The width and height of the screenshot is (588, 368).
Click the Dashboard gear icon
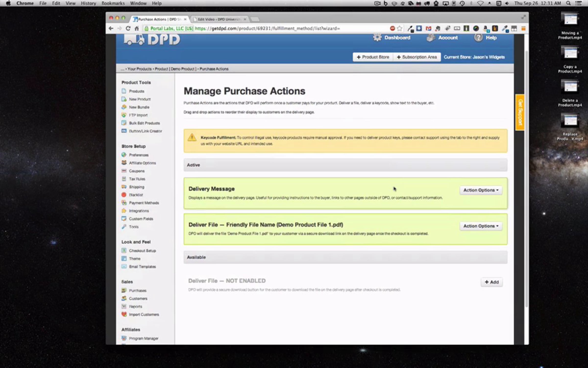pyautogui.click(x=377, y=38)
